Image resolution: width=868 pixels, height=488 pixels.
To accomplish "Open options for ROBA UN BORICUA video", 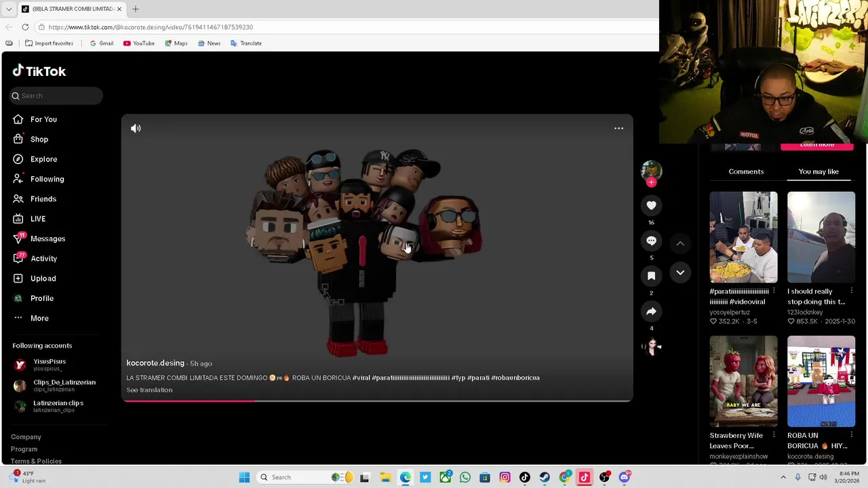I will (851, 435).
